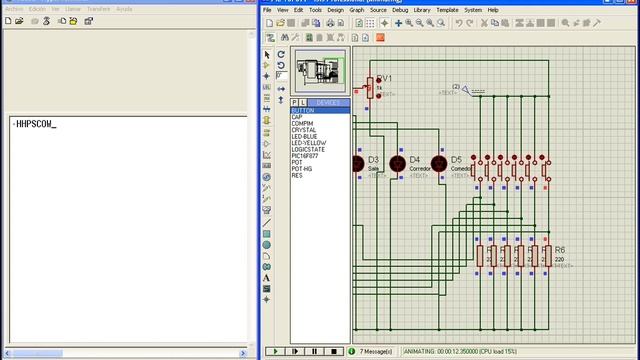Viewport: 640px width, 360px height.
Task: Open a design file in ISIS toolbar
Action: click(280, 23)
